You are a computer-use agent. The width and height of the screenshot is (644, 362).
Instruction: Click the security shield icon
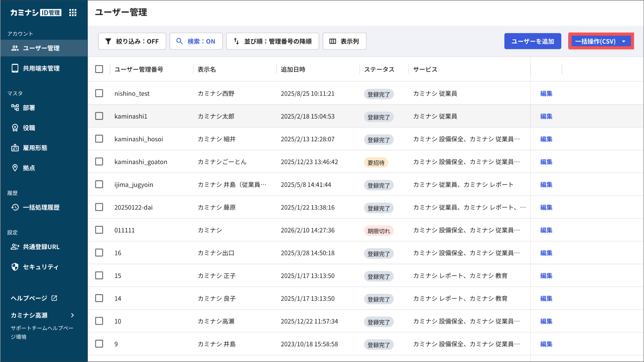[15, 267]
